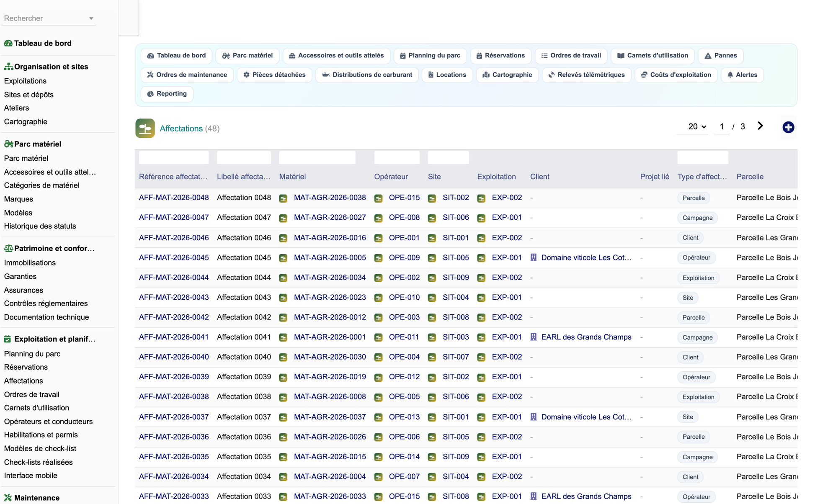Open the rows-per-page 20 dropdown
This screenshot has height=504, width=815.
click(697, 126)
